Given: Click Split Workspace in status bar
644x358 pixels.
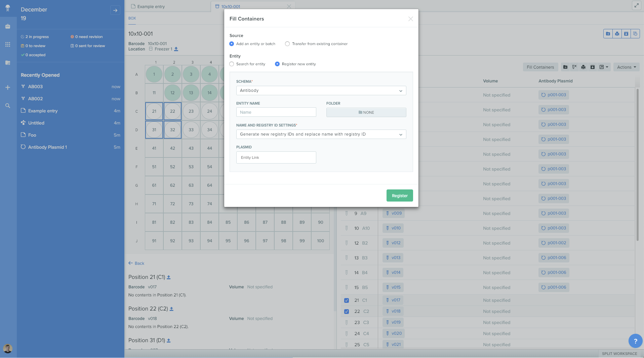Looking at the screenshot, I should tap(619, 354).
